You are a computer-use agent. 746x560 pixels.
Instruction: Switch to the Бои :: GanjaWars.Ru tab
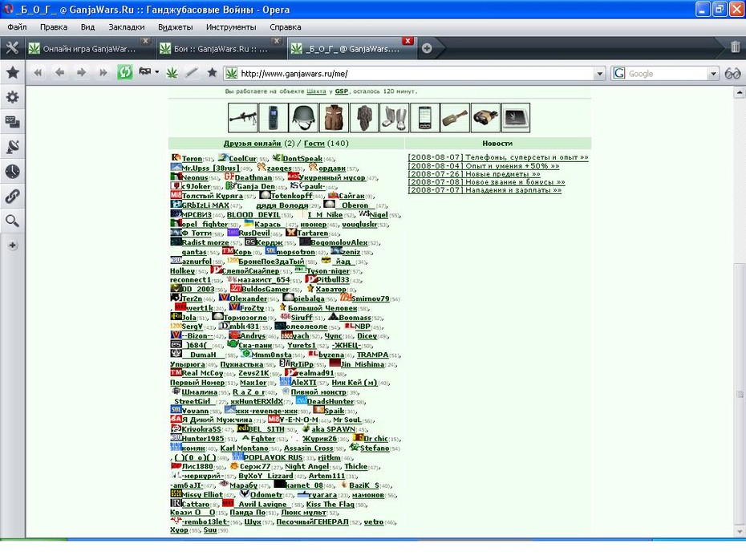pos(221,48)
